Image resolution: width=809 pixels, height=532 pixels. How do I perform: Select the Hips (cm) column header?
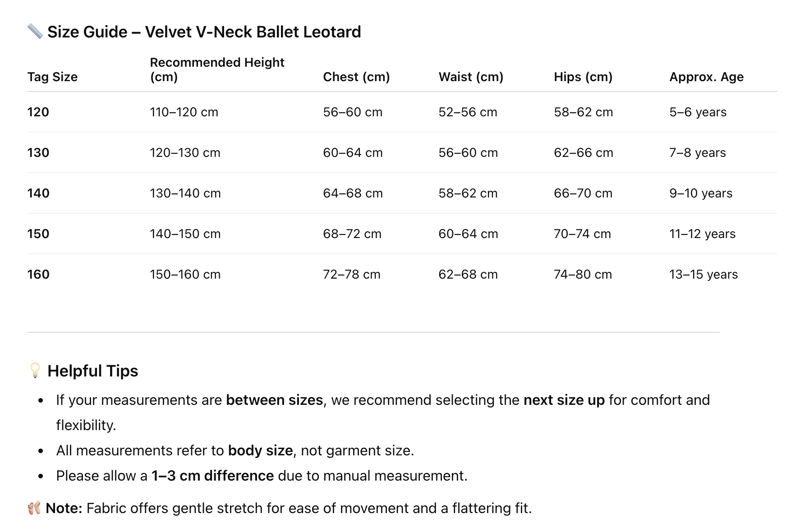(x=583, y=77)
